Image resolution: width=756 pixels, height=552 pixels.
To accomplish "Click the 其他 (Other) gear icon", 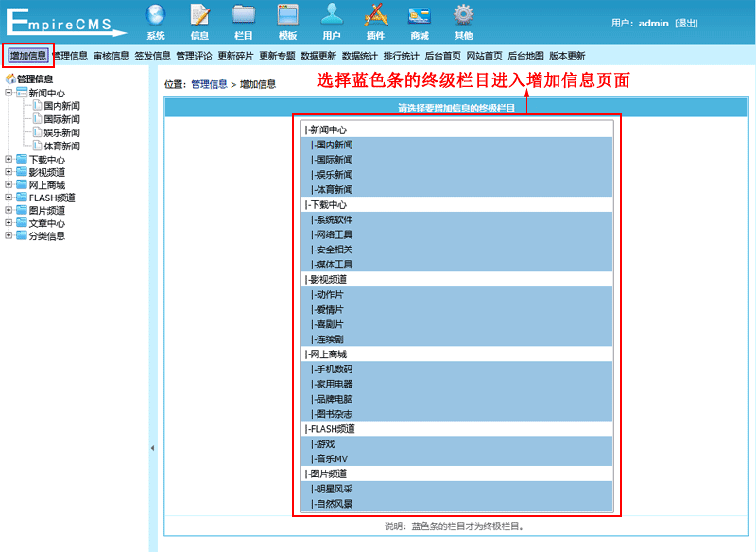I will click(463, 15).
